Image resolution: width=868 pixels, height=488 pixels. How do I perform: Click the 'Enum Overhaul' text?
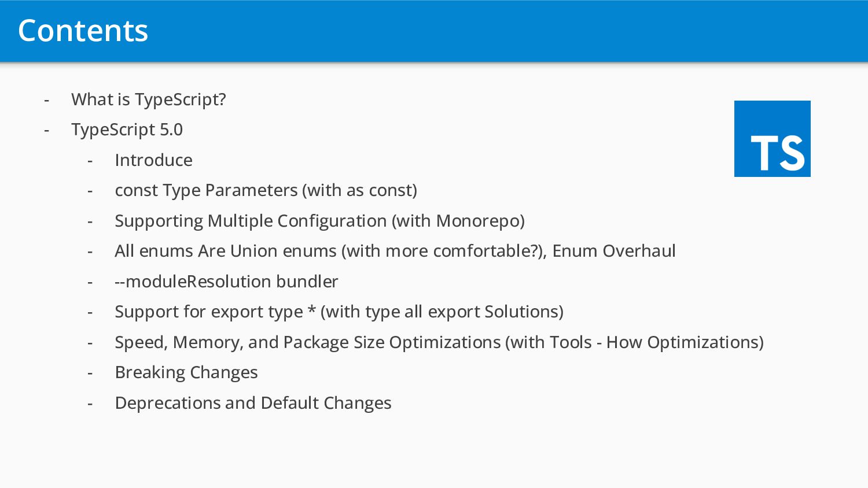[x=614, y=251]
